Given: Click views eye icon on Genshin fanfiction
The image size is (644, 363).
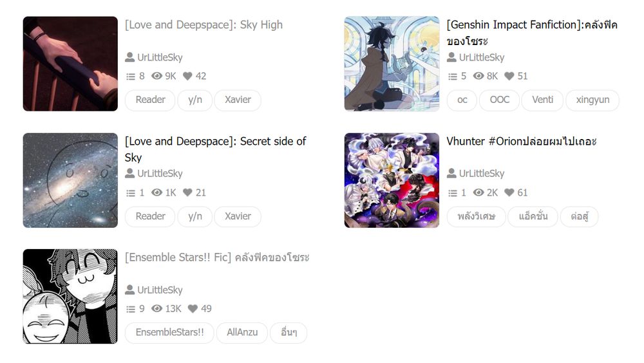Looking at the screenshot, I should [x=478, y=76].
